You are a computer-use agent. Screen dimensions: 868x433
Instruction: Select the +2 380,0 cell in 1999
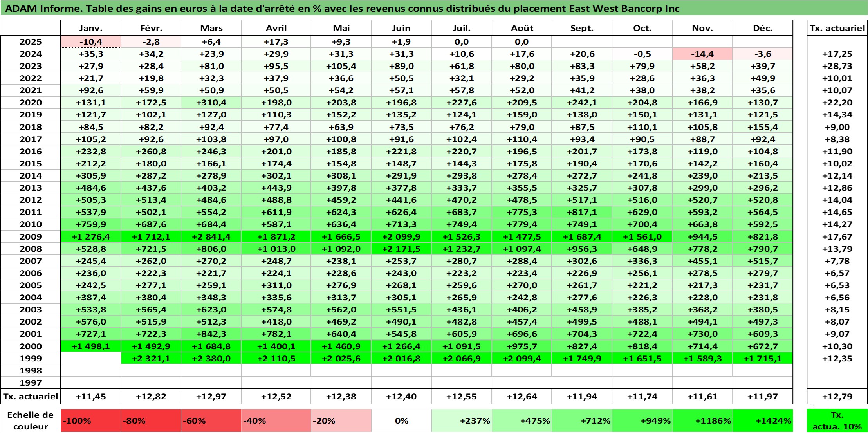pyautogui.click(x=211, y=359)
